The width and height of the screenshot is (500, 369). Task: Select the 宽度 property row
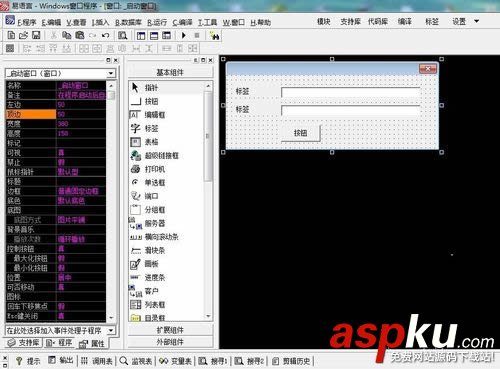(56, 124)
